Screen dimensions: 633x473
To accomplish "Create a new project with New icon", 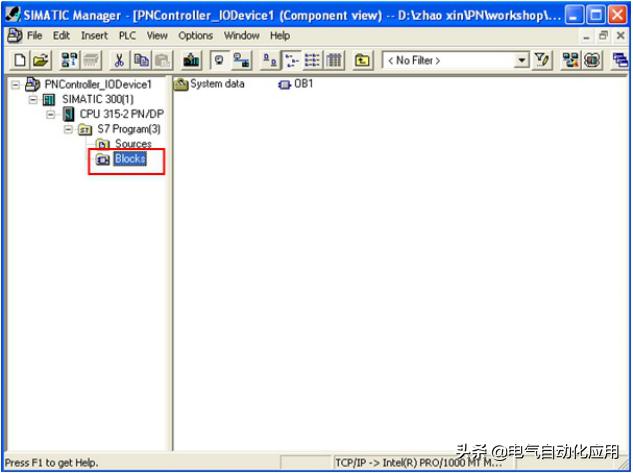I will (x=20, y=61).
